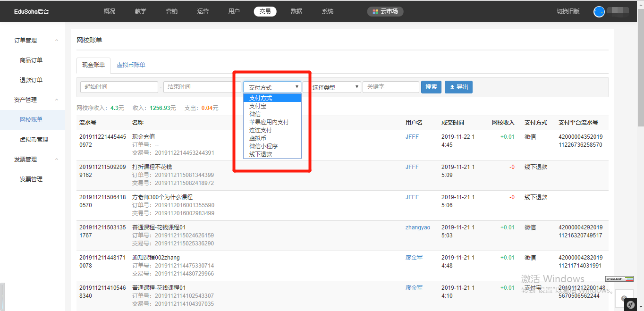This screenshot has width=644, height=311.
Task: Click 切换旧版 to switch to old version
Action: tap(568, 11)
